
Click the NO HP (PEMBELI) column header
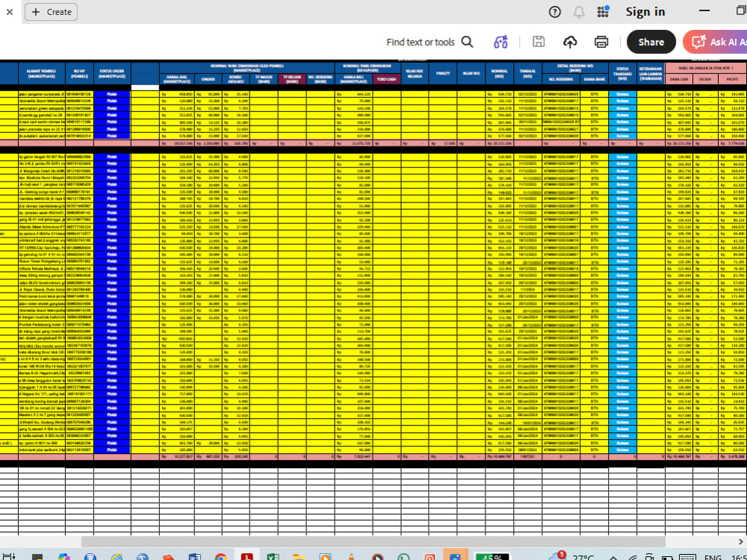click(80, 74)
